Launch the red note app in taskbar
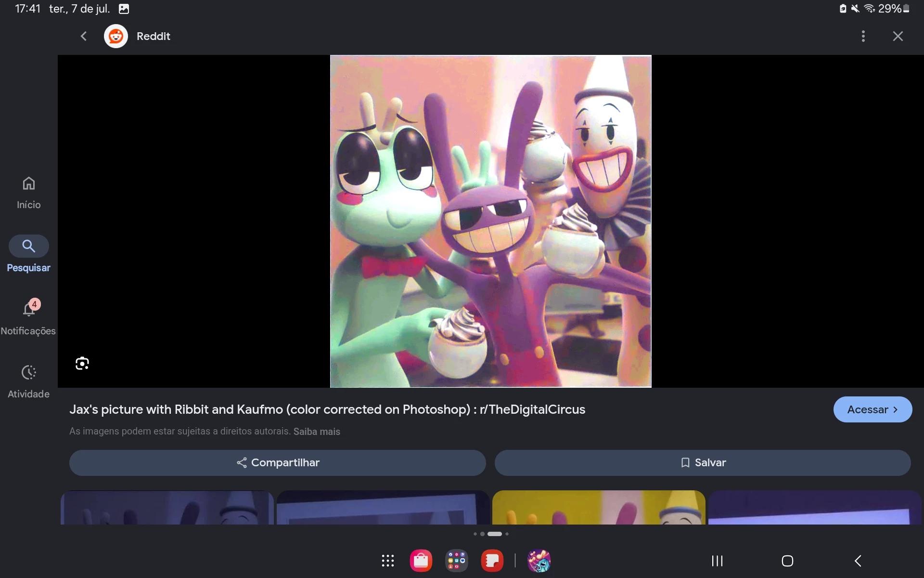The height and width of the screenshot is (578, 924). click(492, 561)
